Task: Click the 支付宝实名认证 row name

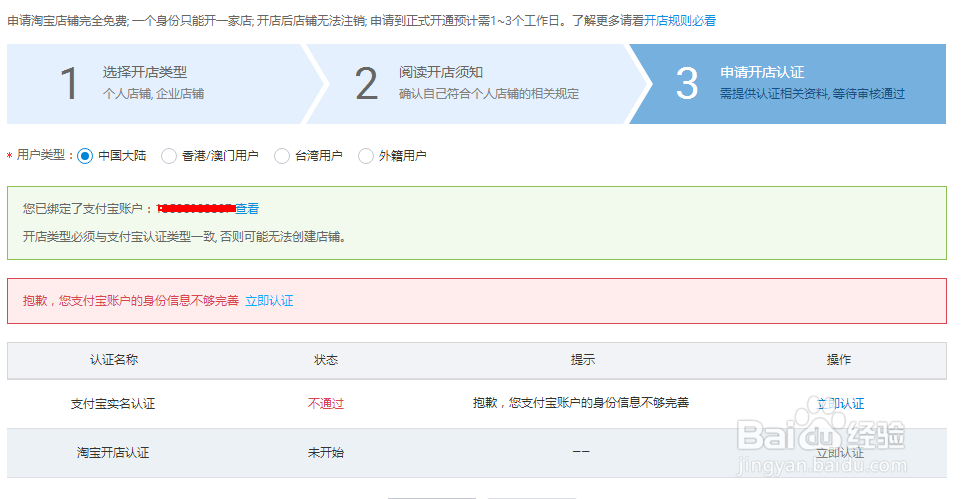Action: point(113,403)
